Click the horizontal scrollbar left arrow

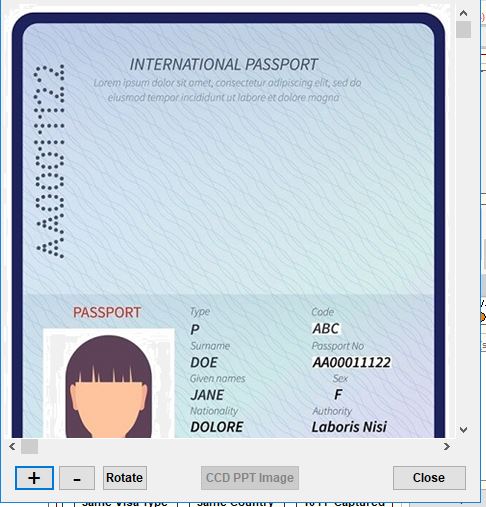[x=12, y=446]
